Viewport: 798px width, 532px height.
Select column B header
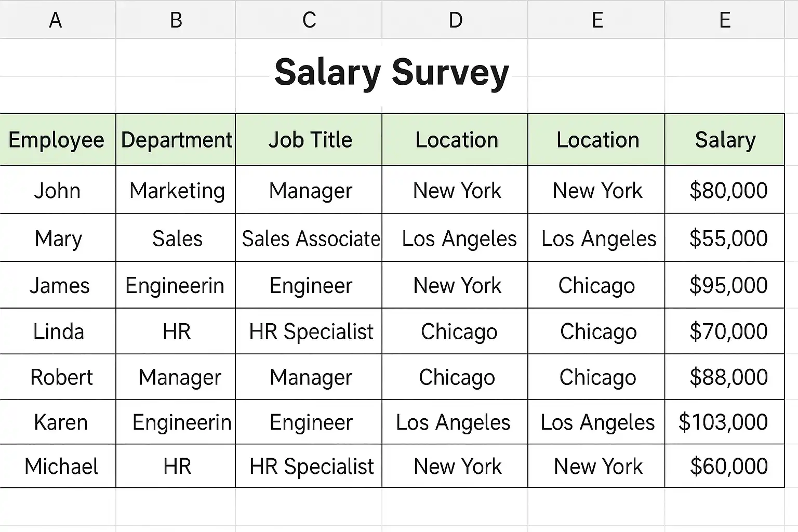click(x=176, y=20)
